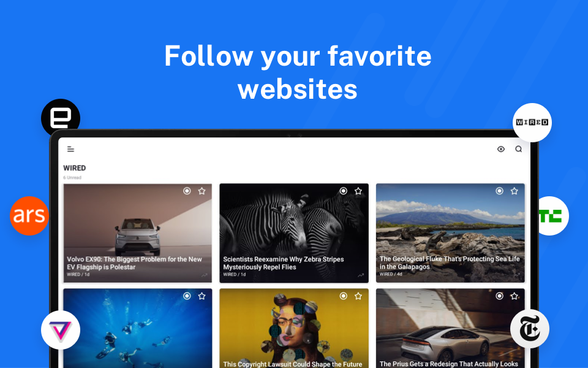
Task: Toggle the eye visibility filter icon
Action: (500, 149)
